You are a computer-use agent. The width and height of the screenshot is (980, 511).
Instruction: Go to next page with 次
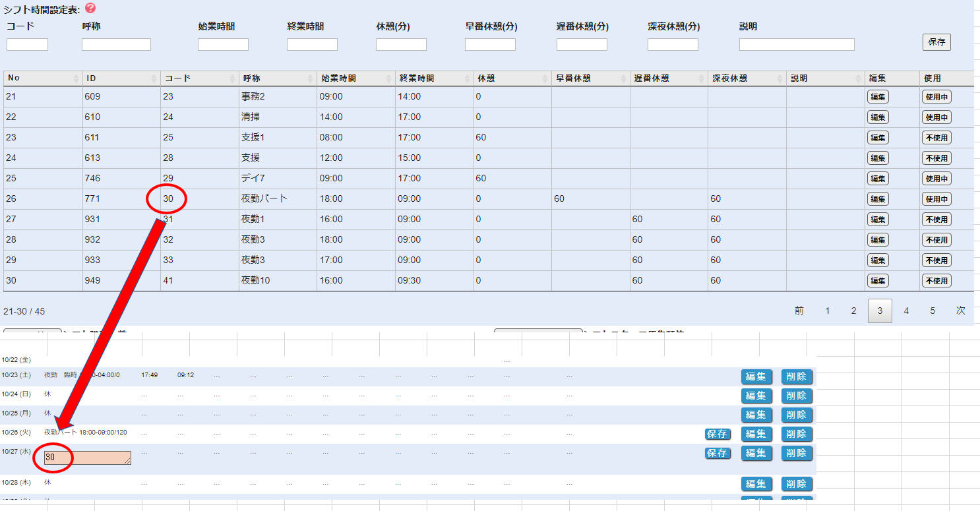pyautogui.click(x=960, y=311)
